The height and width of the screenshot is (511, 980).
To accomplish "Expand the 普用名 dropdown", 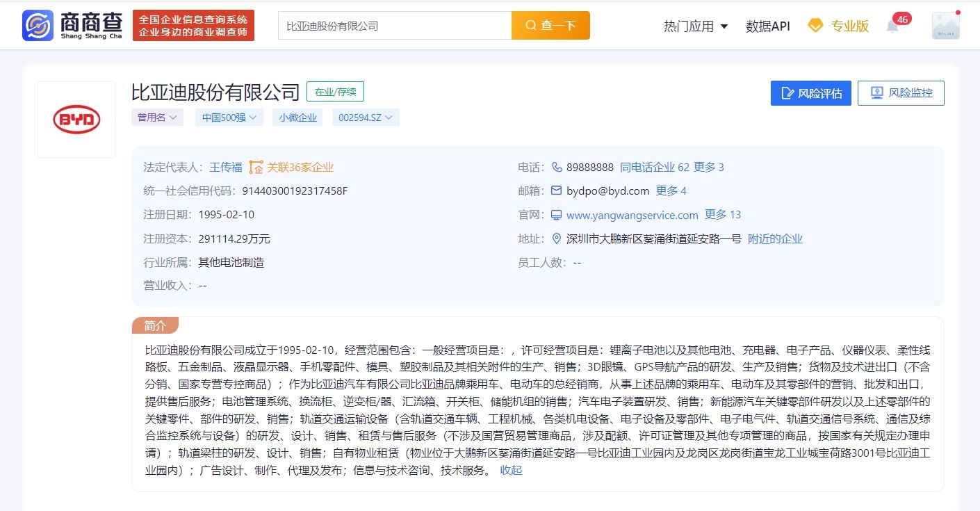I will (x=157, y=117).
